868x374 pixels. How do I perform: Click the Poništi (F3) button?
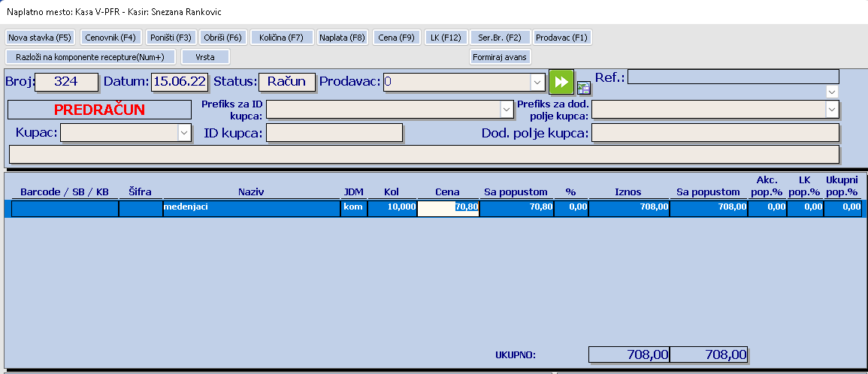(x=171, y=37)
